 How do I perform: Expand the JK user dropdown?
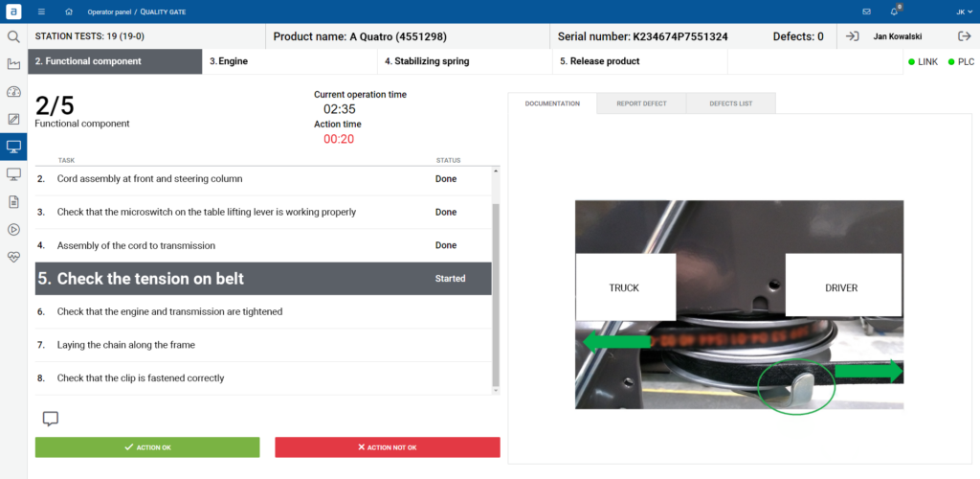coord(965,11)
